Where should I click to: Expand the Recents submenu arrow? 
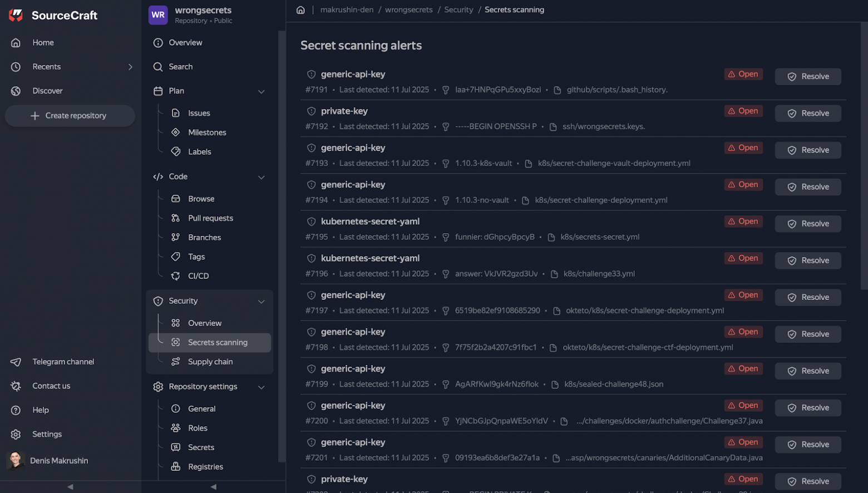130,67
